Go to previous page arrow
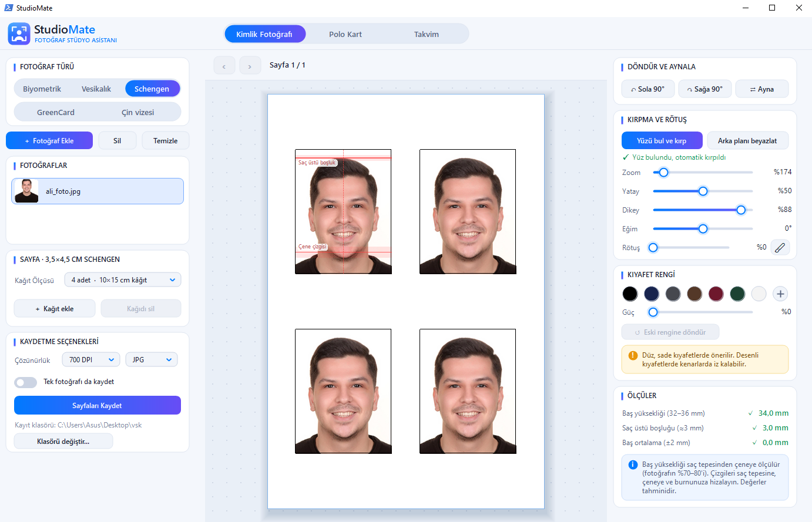812x522 pixels. pyautogui.click(x=224, y=66)
